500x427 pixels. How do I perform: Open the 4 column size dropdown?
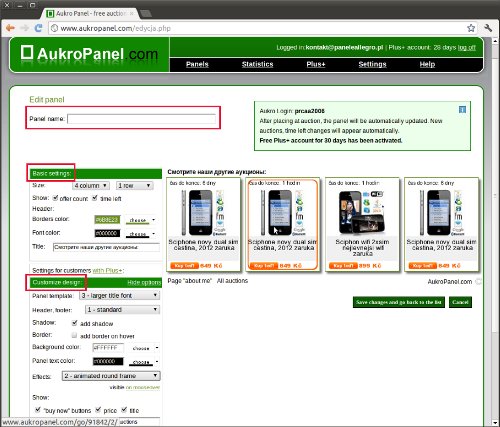[x=91, y=185]
